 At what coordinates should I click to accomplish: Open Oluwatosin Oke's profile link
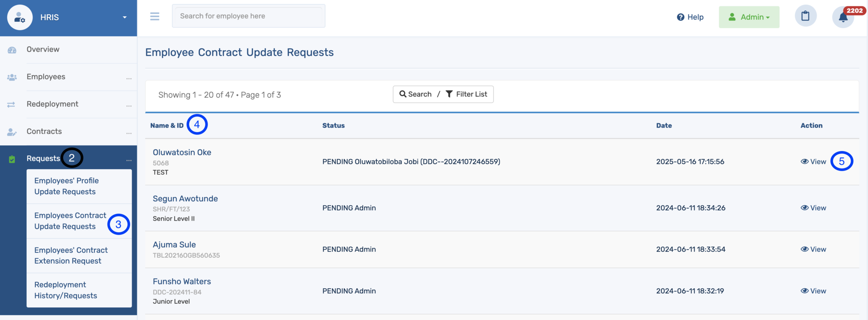point(182,153)
